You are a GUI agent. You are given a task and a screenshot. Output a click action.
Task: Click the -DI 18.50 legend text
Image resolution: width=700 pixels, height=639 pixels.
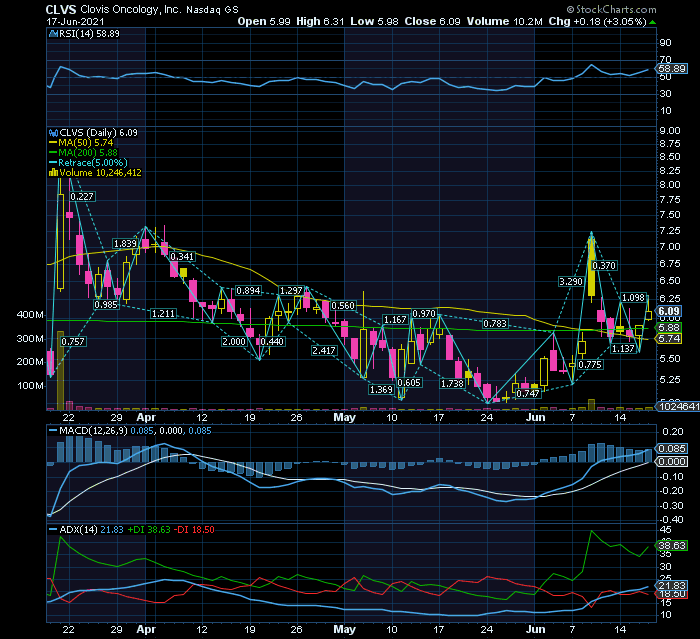[x=194, y=530]
